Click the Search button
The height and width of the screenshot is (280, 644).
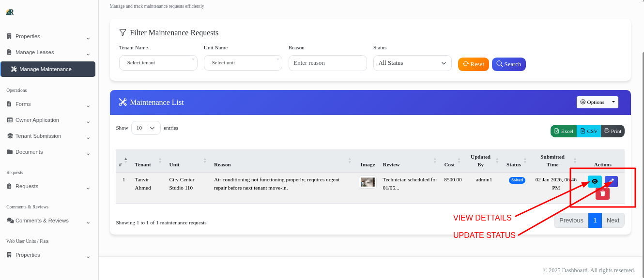point(508,64)
